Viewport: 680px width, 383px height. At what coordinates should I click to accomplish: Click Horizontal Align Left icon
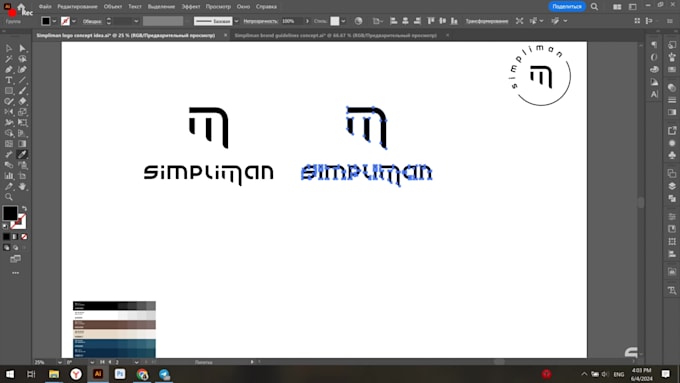[x=394, y=21]
